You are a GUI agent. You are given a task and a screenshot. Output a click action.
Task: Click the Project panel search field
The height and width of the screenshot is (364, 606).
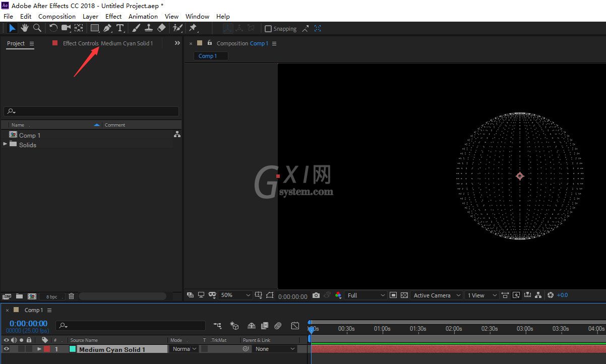(91, 111)
